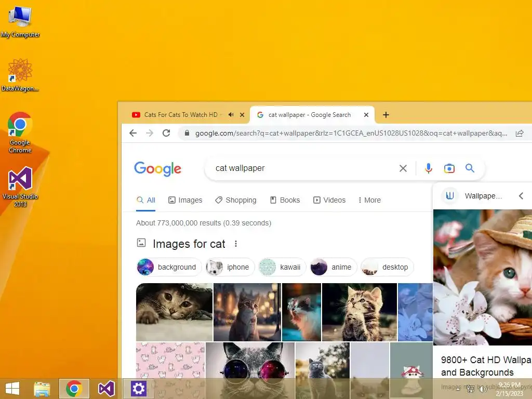Expand the More search filters menu

pos(369,200)
